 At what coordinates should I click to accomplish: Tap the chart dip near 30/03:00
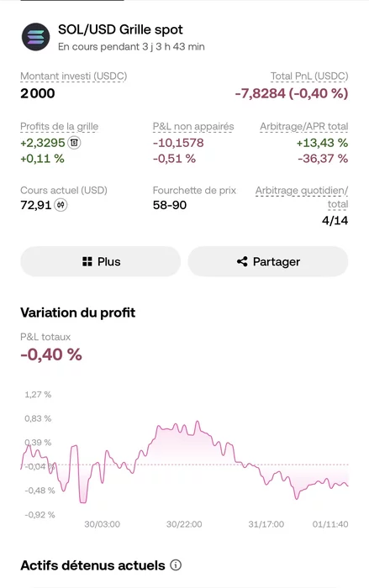point(83,501)
